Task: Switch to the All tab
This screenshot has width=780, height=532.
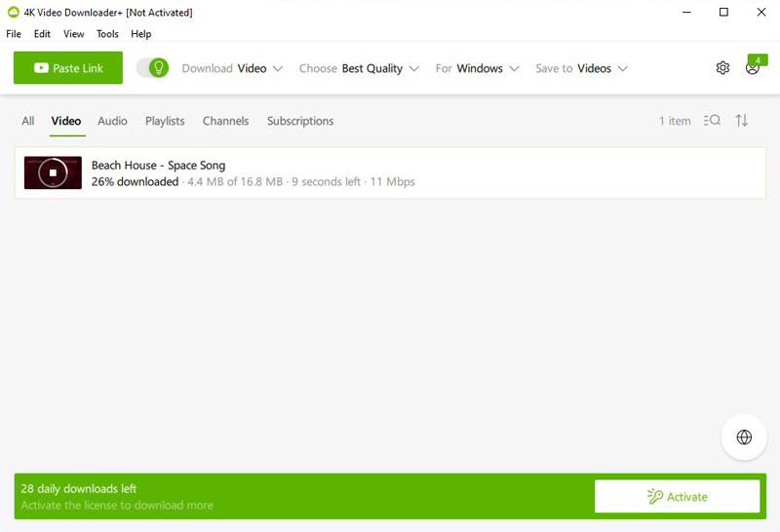Action: (28, 121)
